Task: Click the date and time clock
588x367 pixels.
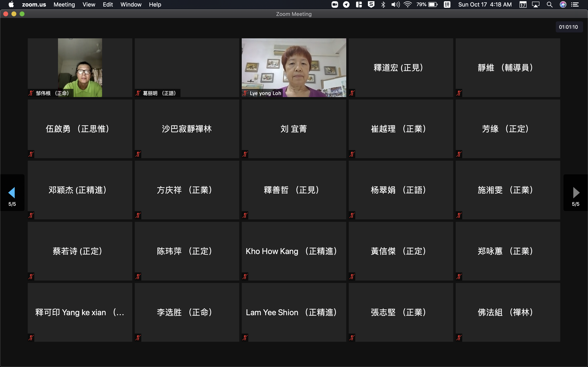Action: 485,5
